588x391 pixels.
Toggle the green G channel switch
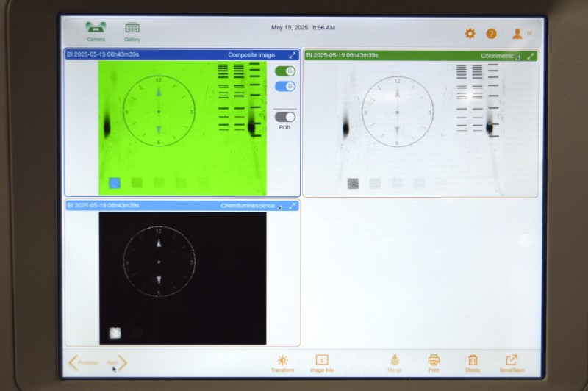[285, 71]
